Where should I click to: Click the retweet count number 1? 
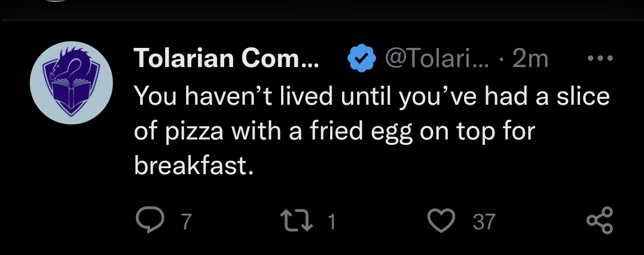(332, 221)
